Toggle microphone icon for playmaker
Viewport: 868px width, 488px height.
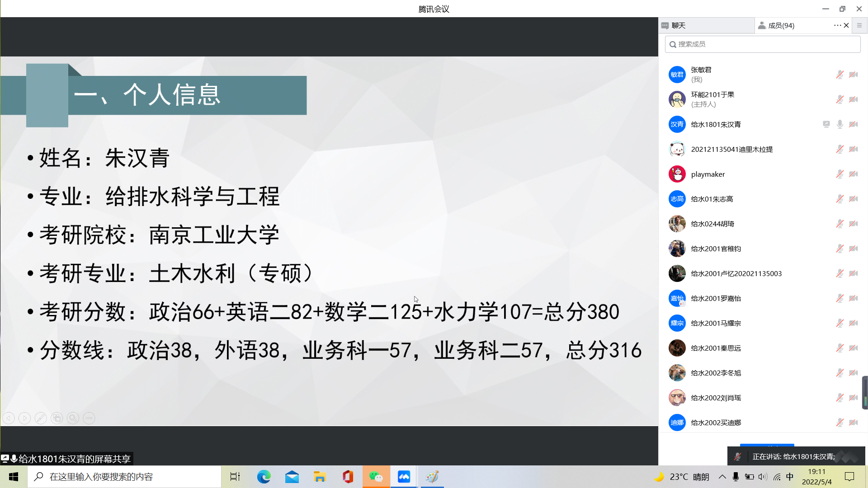coord(840,174)
